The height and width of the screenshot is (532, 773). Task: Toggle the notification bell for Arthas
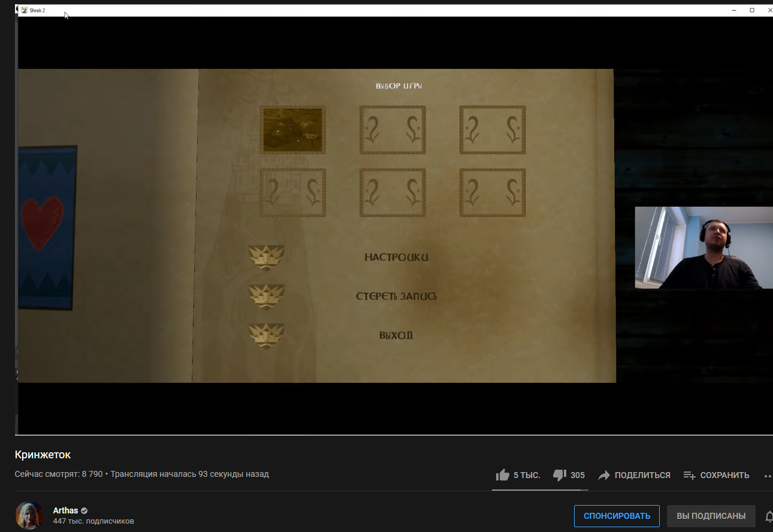(769, 516)
